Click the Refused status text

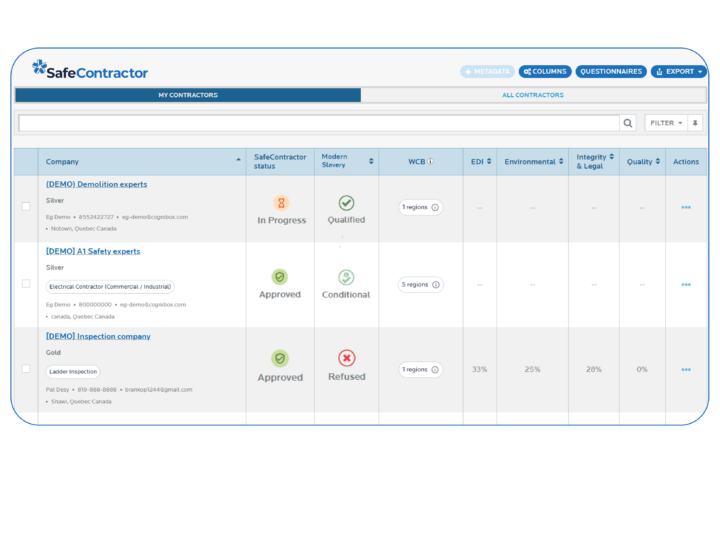tap(347, 377)
